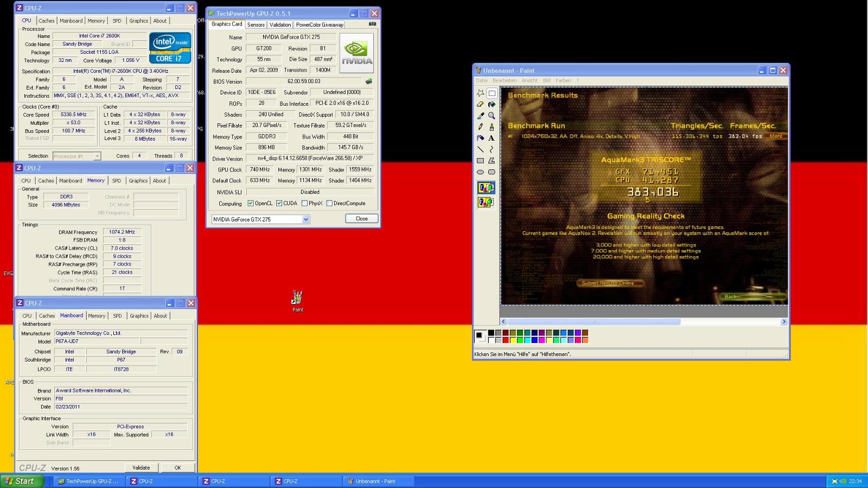Image resolution: width=868 pixels, height=488 pixels.
Task: Click the OK button in CPU-Z
Action: click(x=177, y=467)
